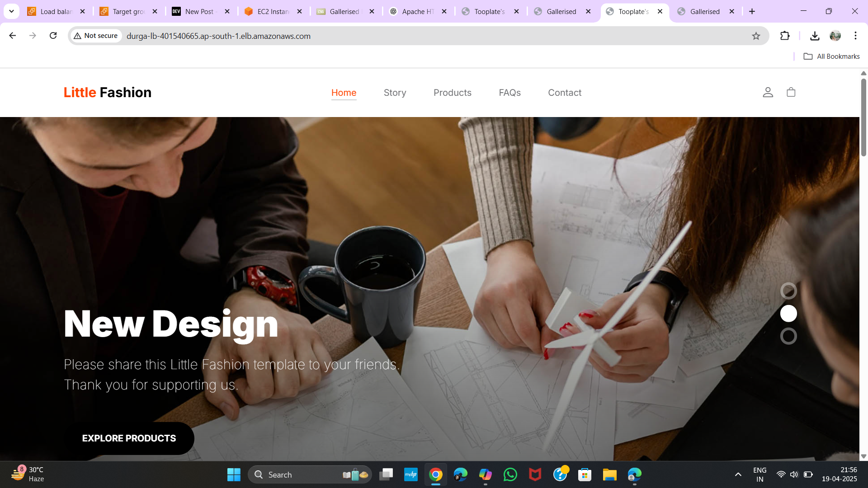Click the Google Chrome taskbar icon
Image resolution: width=868 pixels, height=488 pixels.
point(436,474)
